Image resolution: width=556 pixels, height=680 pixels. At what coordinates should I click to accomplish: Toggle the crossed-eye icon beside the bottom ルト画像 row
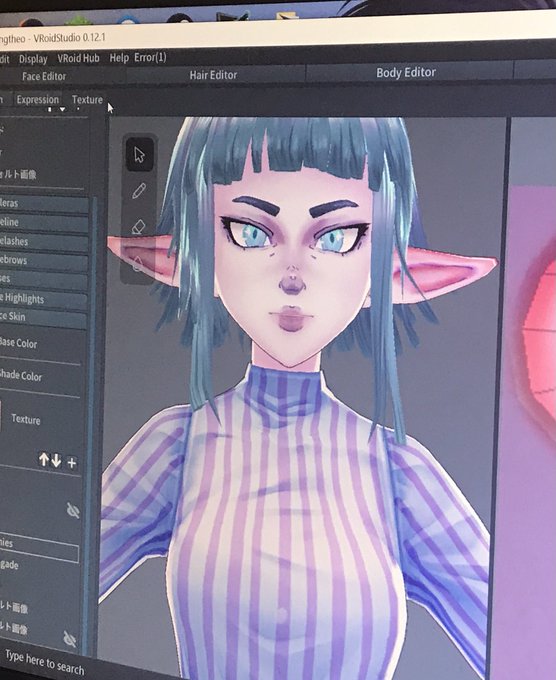pos(69,639)
